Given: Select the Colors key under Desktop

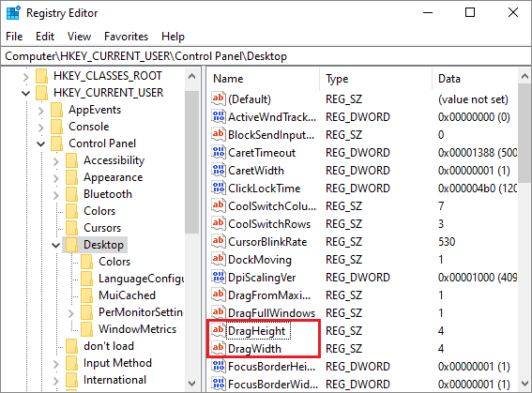Looking at the screenshot, I should (x=114, y=262).
